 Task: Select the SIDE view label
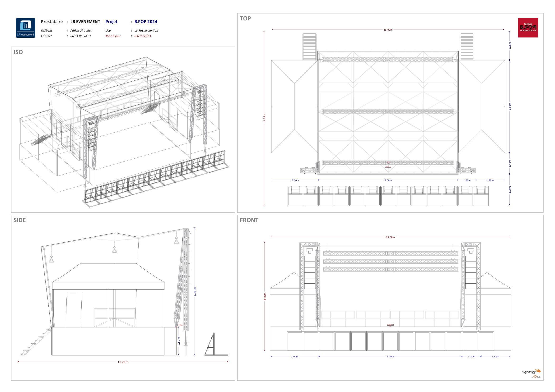(x=20, y=220)
